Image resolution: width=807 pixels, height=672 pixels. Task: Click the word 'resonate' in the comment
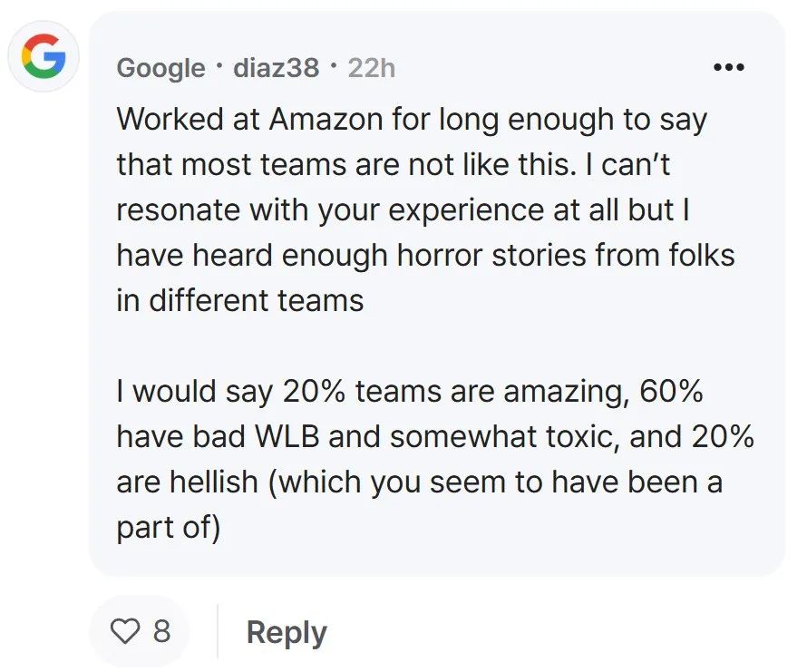pos(178,210)
